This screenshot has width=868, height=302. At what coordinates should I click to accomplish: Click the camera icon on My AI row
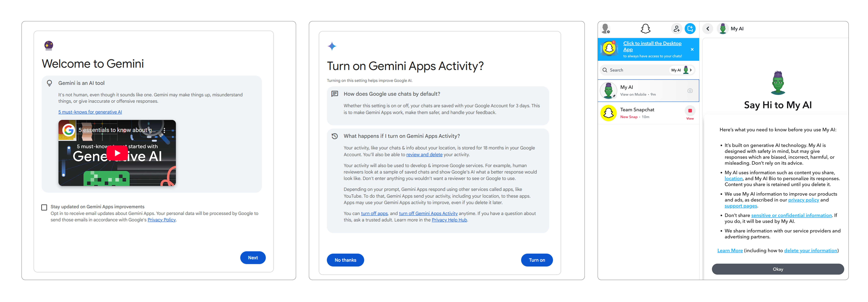pyautogui.click(x=690, y=91)
